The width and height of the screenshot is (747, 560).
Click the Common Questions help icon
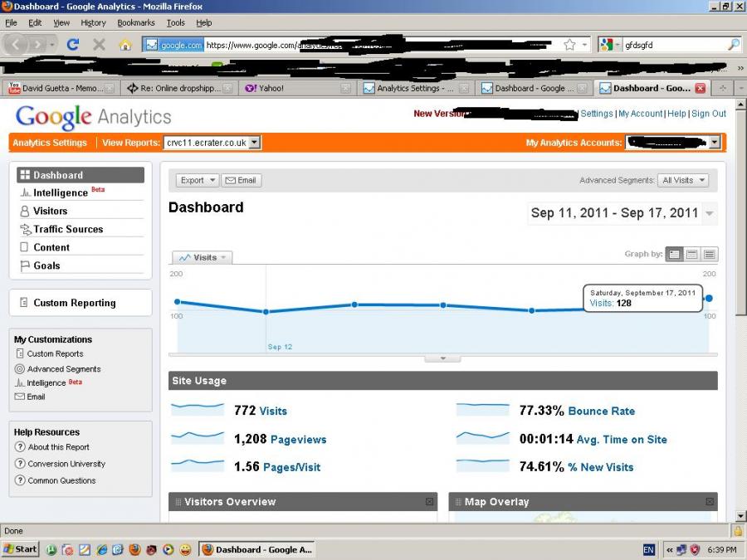coord(20,480)
